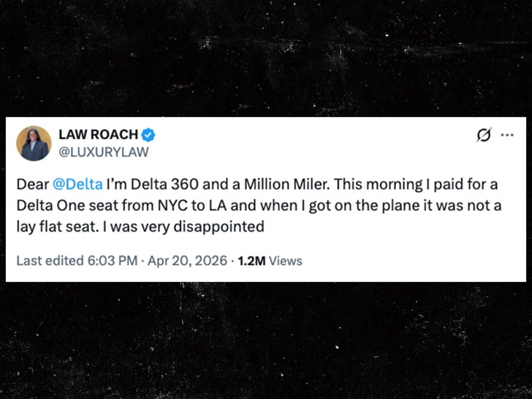Click the "Views" label

[285, 261]
